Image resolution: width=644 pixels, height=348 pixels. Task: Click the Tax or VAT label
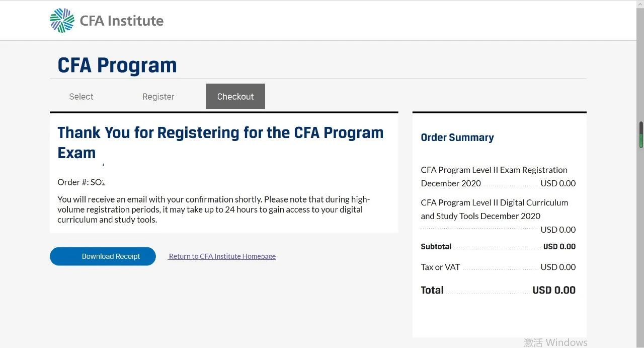pyautogui.click(x=440, y=267)
